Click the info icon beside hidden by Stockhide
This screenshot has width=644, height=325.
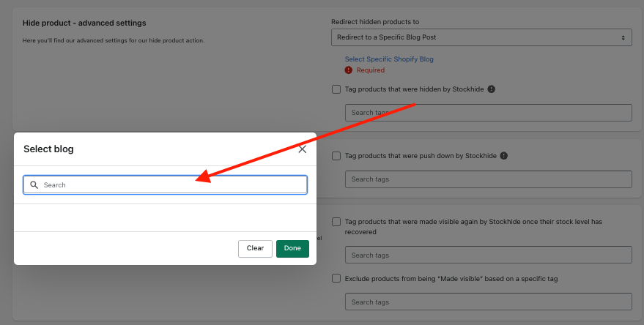coord(492,89)
